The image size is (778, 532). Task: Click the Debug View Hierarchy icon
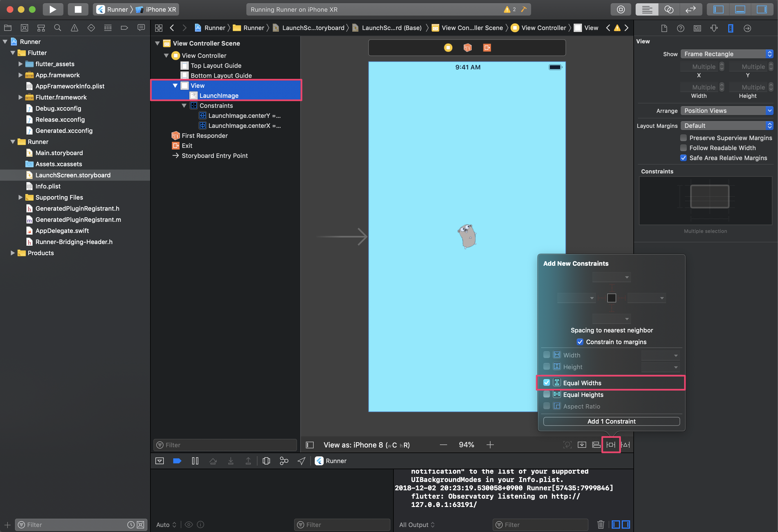click(266, 461)
